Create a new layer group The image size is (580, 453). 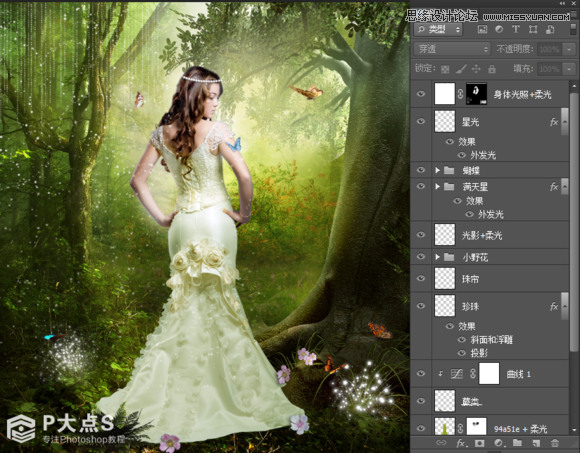[x=517, y=443]
